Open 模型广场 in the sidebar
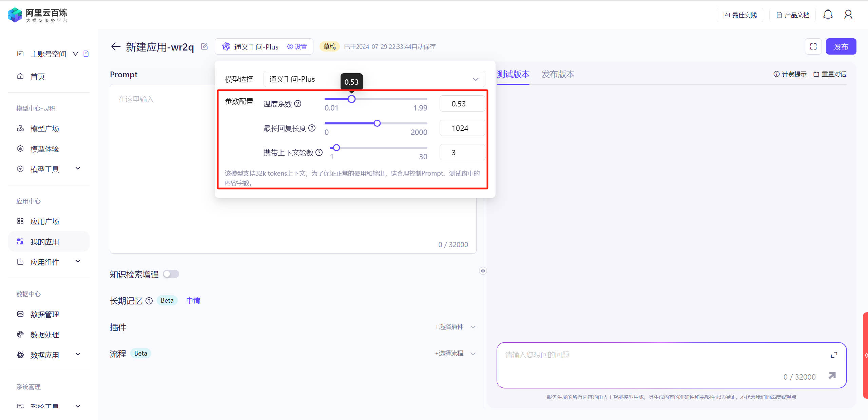The image size is (868, 420). [45, 128]
